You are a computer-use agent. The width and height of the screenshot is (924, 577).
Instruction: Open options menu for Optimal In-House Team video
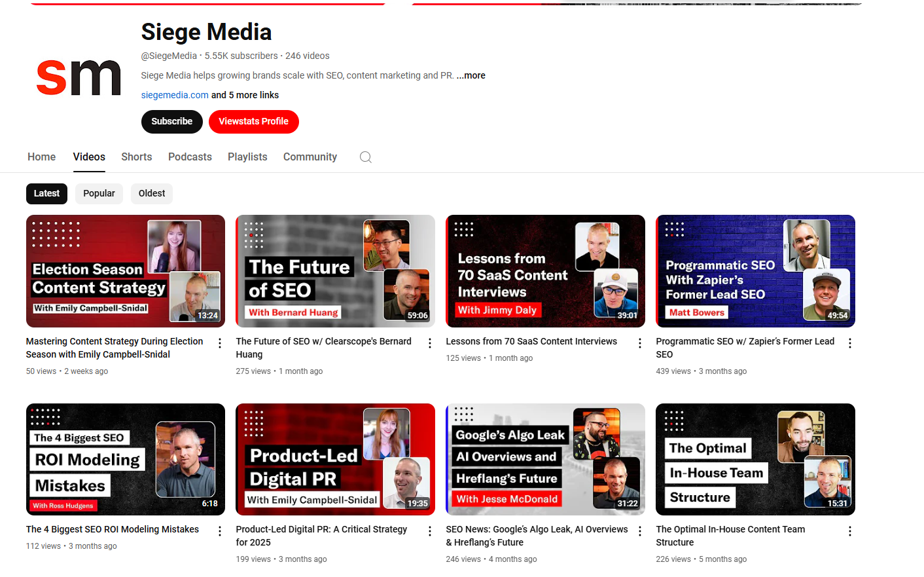pyautogui.click(x=850, y=531)
